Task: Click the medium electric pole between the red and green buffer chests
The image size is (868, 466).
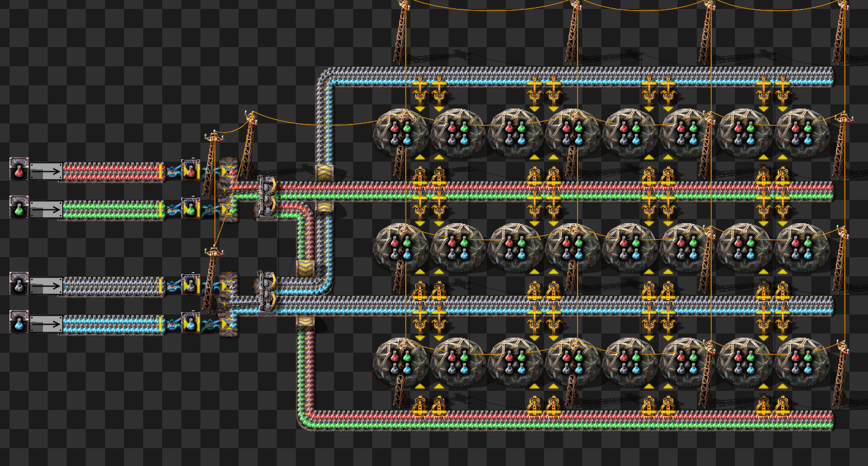Action: coord(212,164)
